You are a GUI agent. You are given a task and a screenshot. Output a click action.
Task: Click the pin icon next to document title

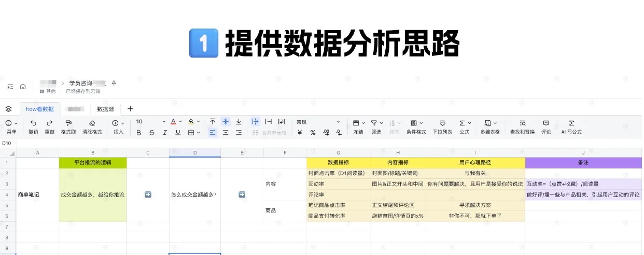click(x=114, y=83)
